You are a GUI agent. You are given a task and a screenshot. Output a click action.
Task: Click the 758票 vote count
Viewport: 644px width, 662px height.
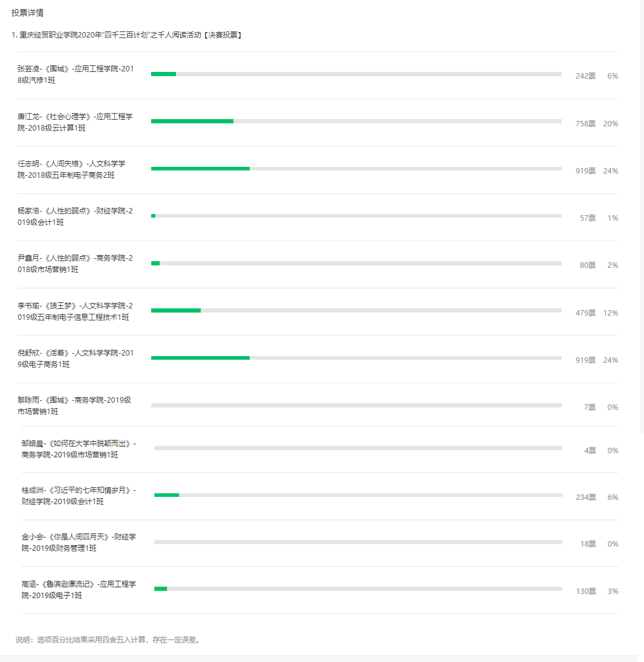point(585,124)
